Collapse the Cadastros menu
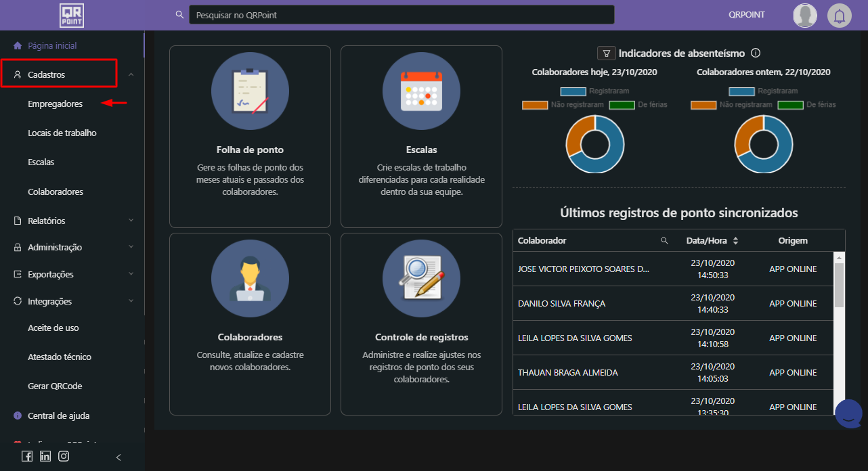 point(131,74)
